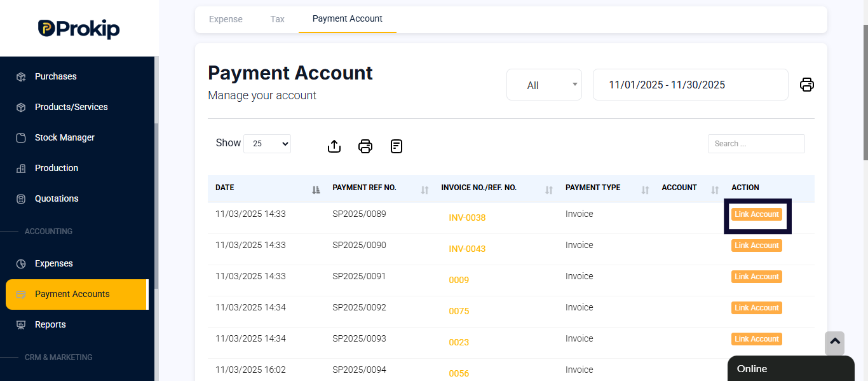Click the Stock Manager icon

click(21, 137)
